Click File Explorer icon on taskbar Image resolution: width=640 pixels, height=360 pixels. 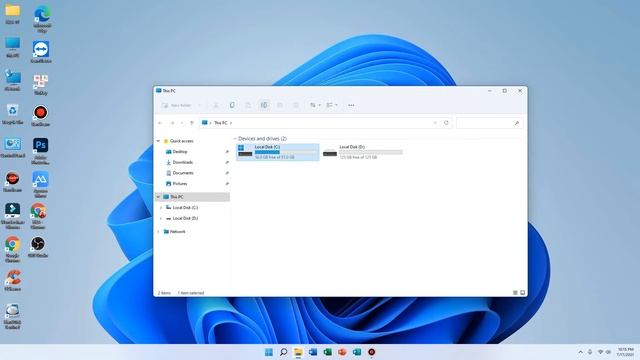coord(298,352)
